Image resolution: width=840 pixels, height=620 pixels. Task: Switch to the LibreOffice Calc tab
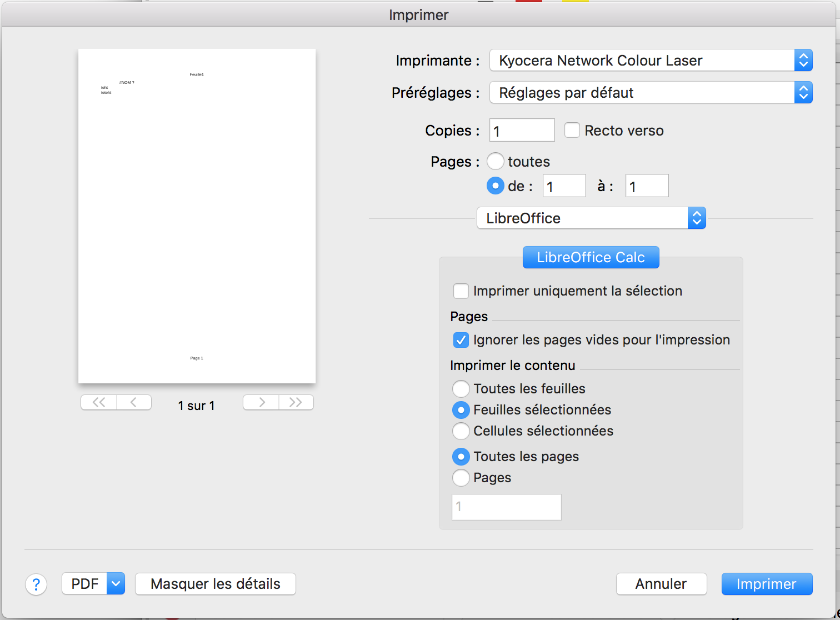(x=591, y=257)
